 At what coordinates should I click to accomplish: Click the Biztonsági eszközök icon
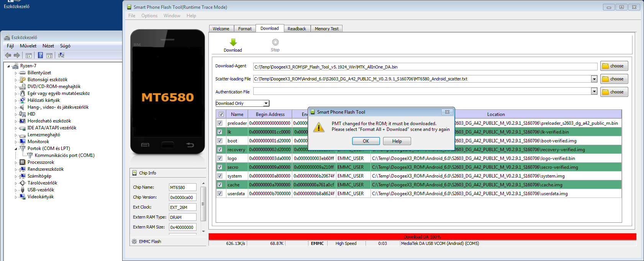pyautogui.click(x=23, y=80)
